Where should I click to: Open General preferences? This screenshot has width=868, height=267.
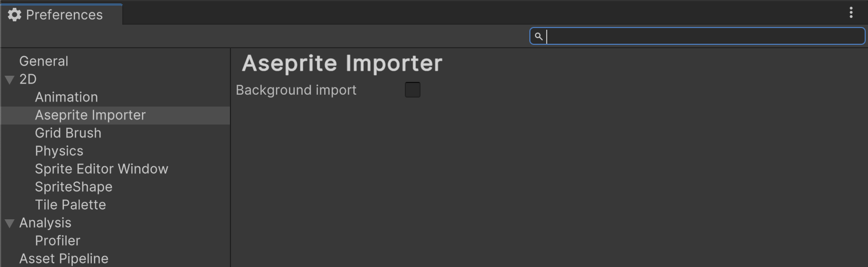coord(44,61)
